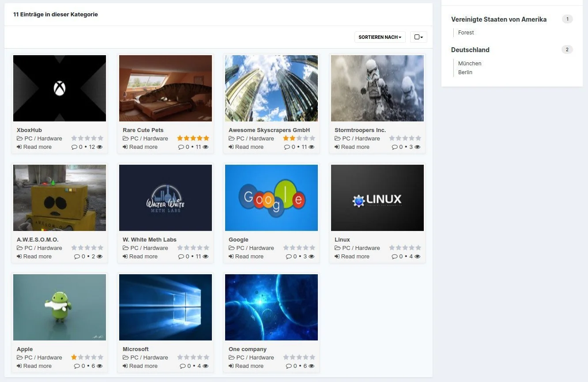
Task: Open the Walter White Meth Labs thumbnail image
Action: (166, 198)
